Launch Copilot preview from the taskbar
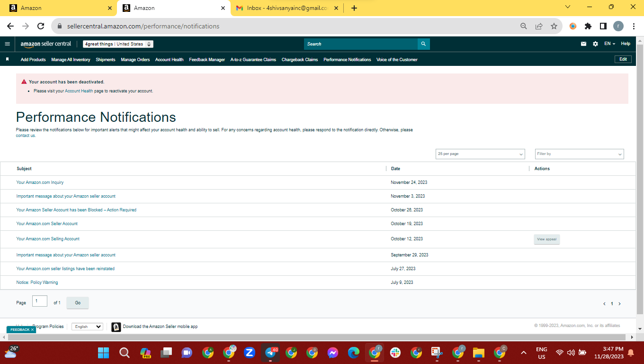The width and height of the screenshot is (644, 364). [145, 353]
